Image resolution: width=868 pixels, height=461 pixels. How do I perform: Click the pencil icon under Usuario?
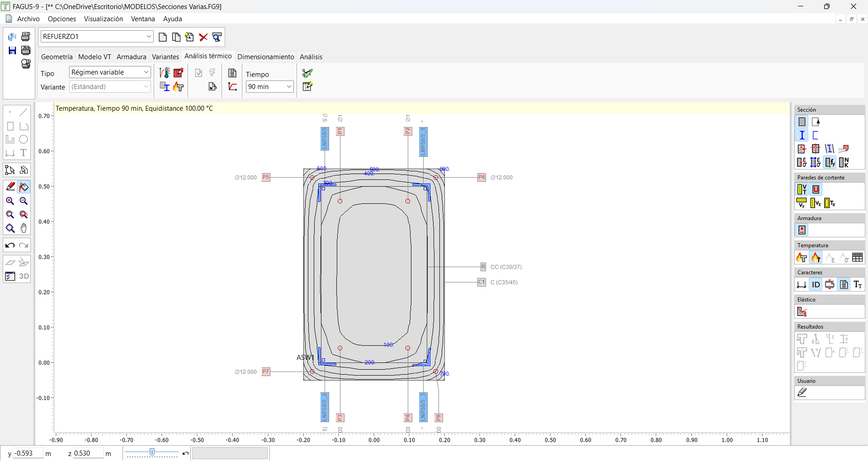click(x=802, y=393)
